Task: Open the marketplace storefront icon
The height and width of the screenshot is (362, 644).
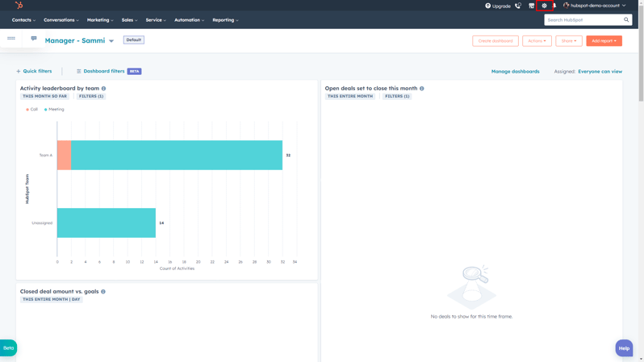Action: point(532,6)
